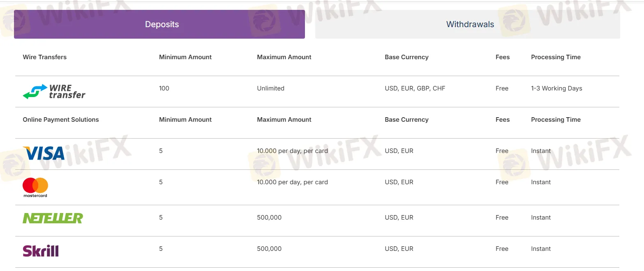Click VISA's 10.000 per day limit
The image size is (644, 271).
(292, 151)
